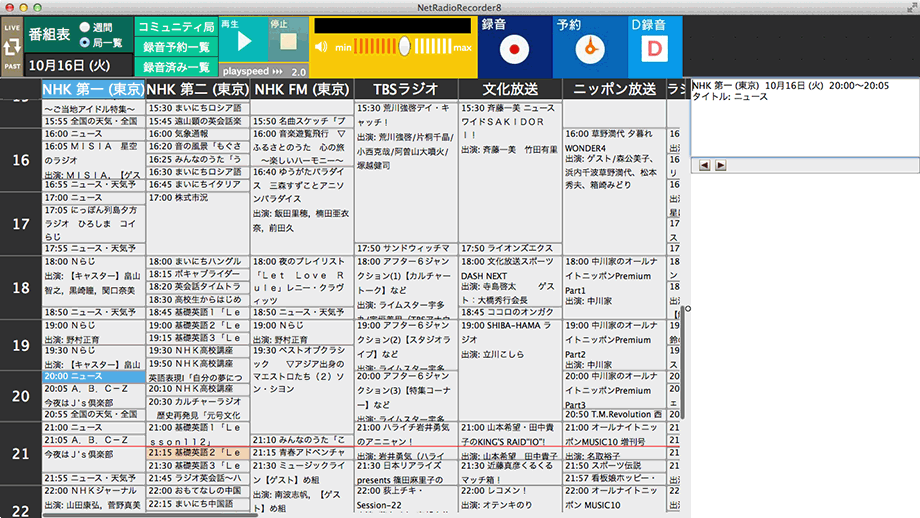Select 17:50 ライオンズエクス program
Screen dimensions: 920x518
click(510, 249)
